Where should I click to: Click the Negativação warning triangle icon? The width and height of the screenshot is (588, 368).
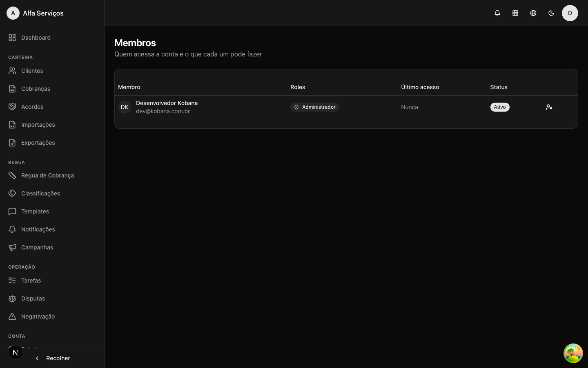(12, 316)
